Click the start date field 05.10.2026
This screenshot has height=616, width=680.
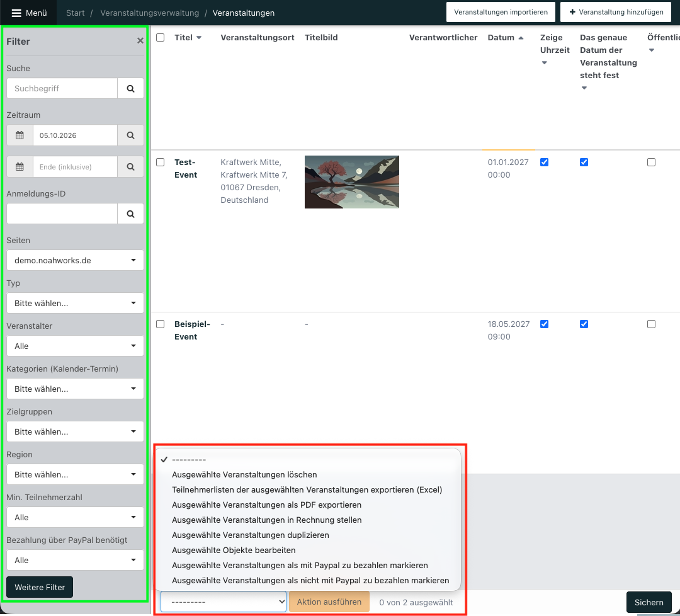[x=75, y=135]
